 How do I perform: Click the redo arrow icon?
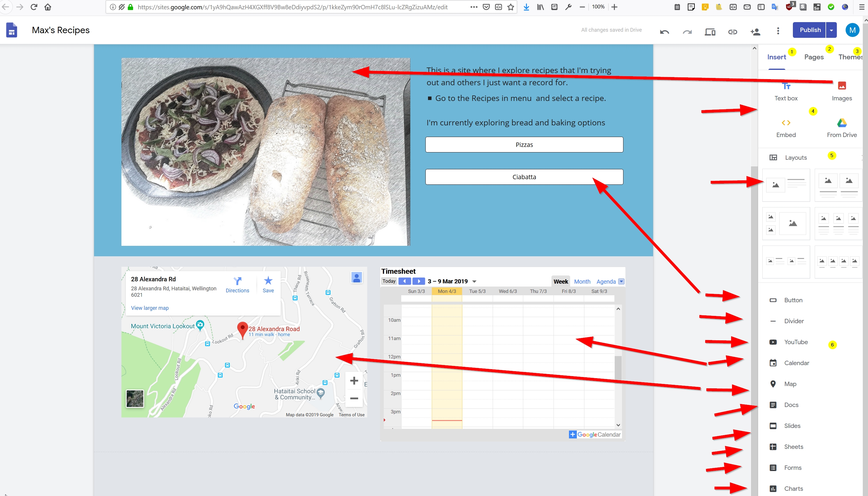coord(687,32)
